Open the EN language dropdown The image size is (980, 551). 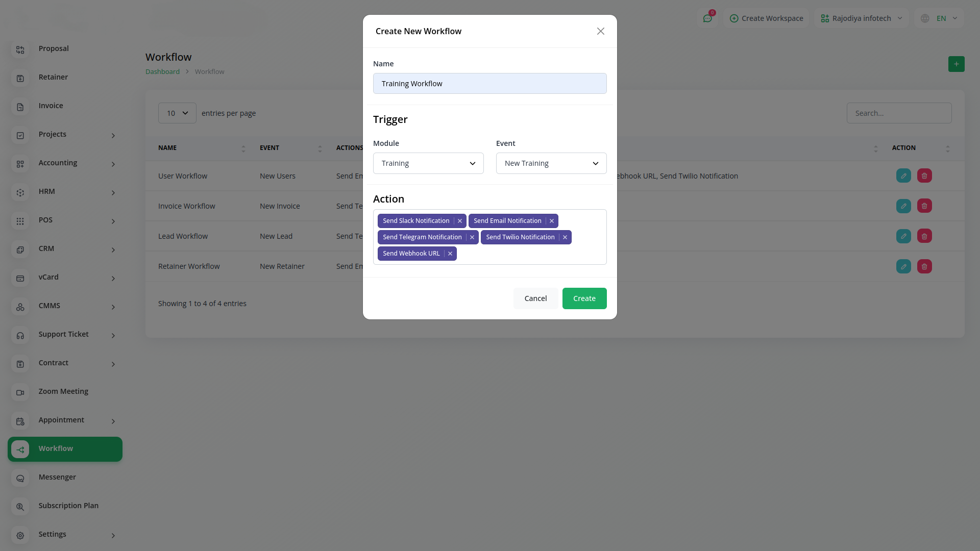(939, 18)
